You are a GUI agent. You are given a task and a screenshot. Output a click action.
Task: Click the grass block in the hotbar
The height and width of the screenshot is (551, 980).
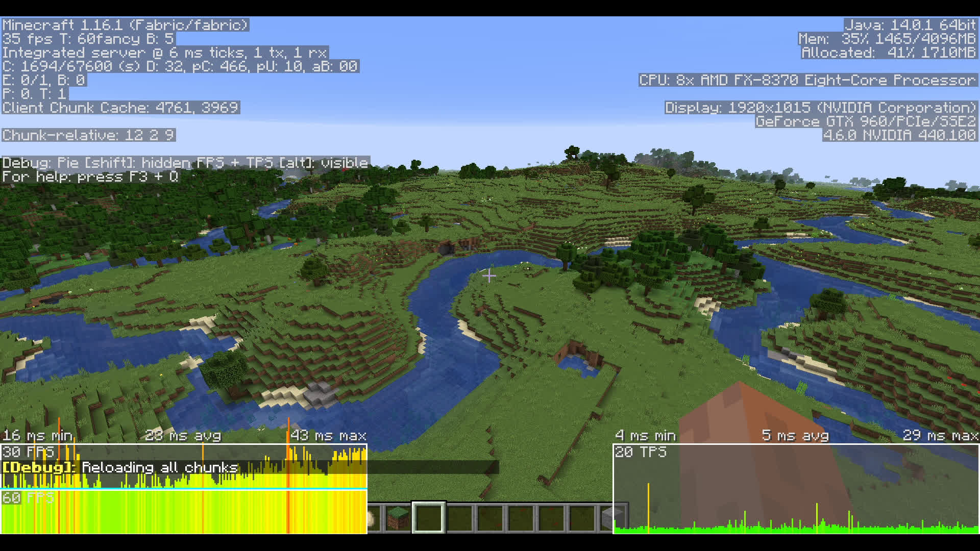(398, 518)
